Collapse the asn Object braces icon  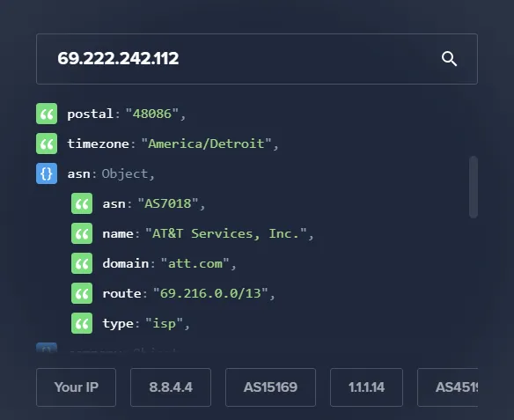(47, 173)
